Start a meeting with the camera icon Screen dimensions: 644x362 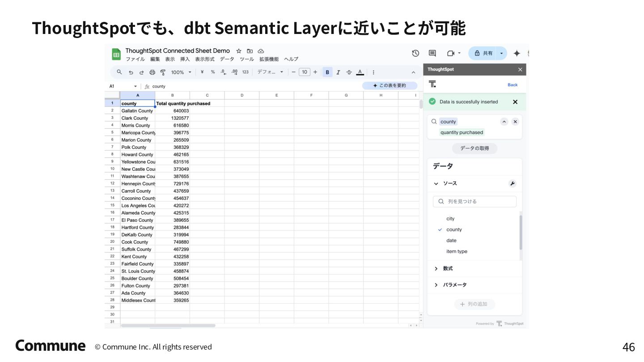(x=450, y=53)
